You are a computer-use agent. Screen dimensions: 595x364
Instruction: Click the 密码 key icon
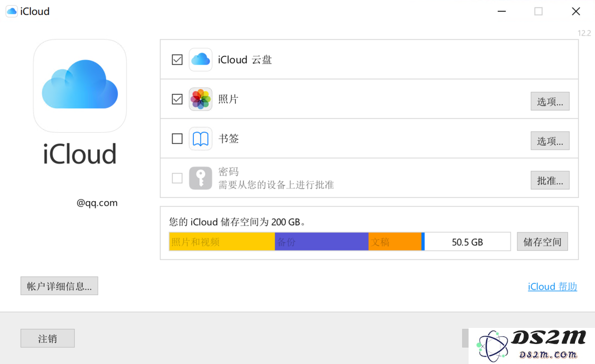(200, 178)
